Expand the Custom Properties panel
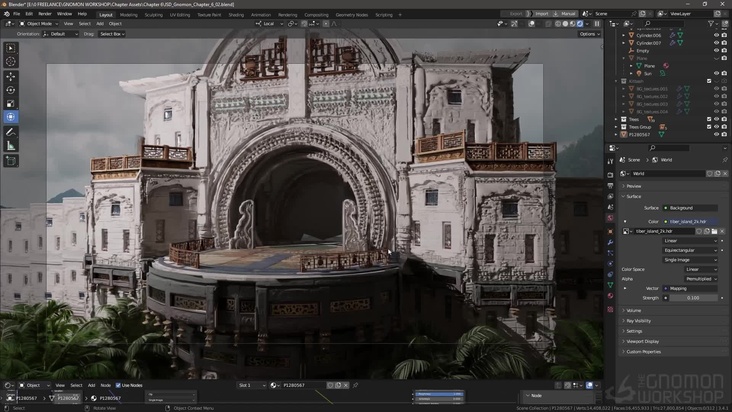 (x=672, y=352)
